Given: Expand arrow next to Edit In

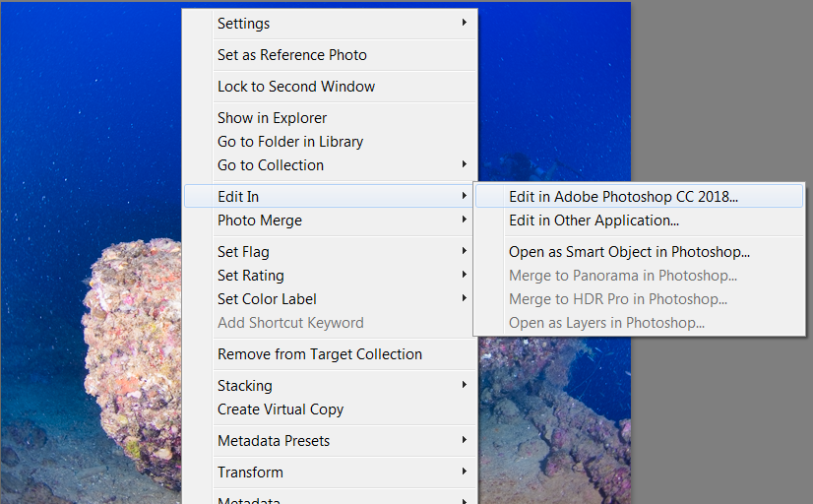Looking at the screenshot, I should point(464,196).
